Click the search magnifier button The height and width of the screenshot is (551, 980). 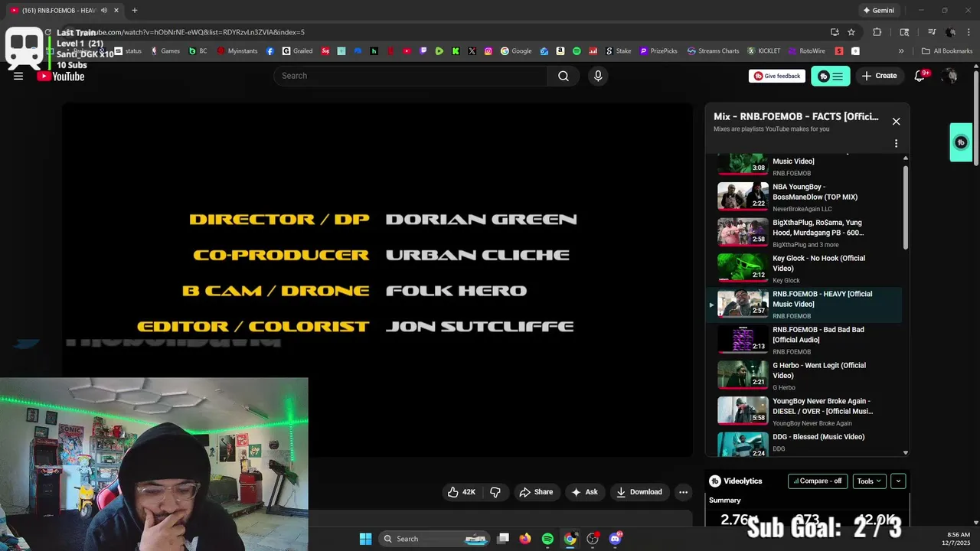pyautogui.click(x=563, y=76)
